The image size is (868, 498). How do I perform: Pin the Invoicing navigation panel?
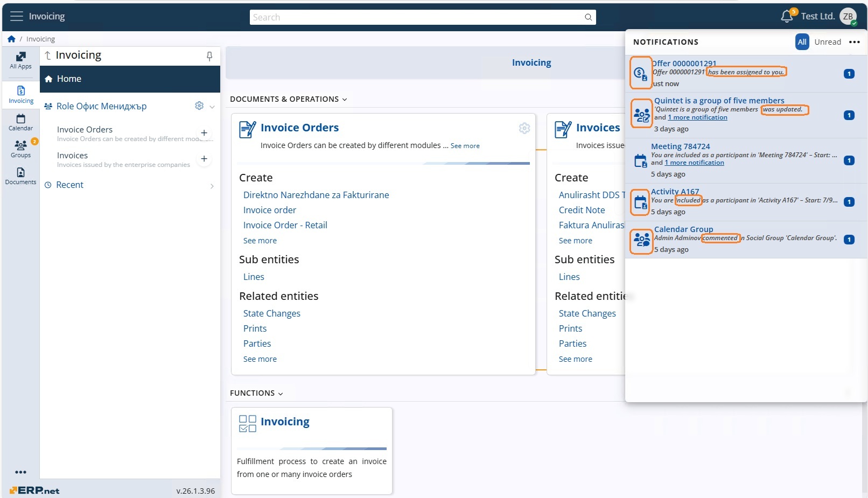(x=209, y=56)
